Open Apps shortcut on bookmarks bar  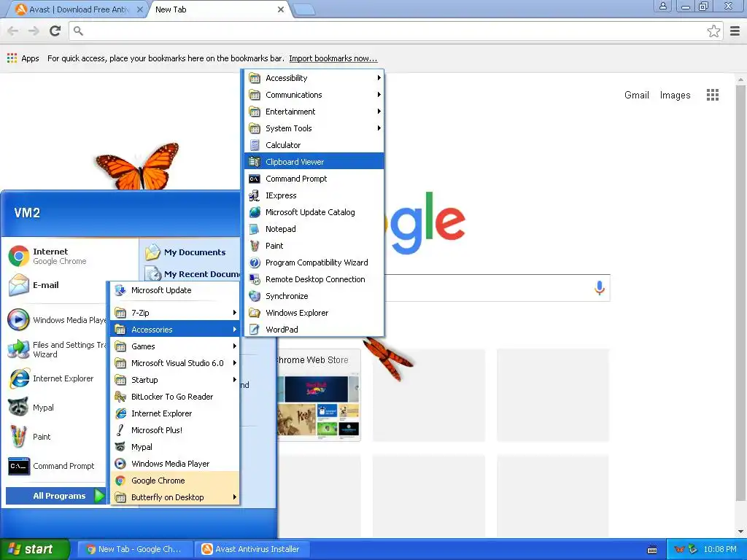tap(23, 58)
